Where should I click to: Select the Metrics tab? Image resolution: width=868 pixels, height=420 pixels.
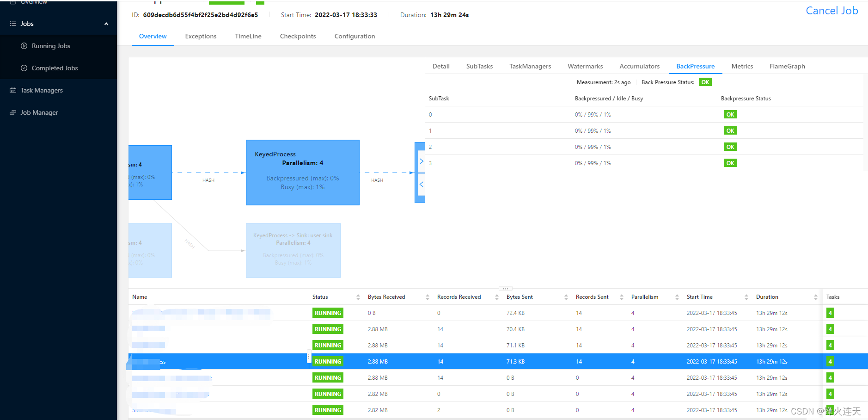pos(742,66)
